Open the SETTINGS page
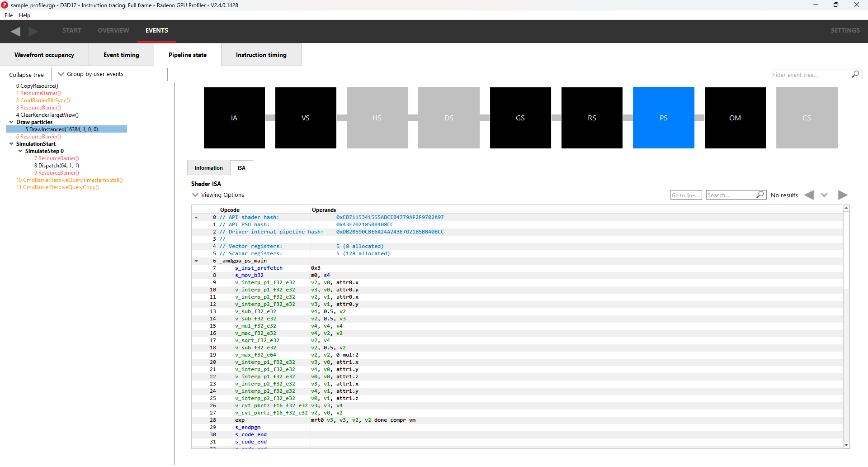Image resolution: width=868 pixels, height=467 pixels. point(844,30)
